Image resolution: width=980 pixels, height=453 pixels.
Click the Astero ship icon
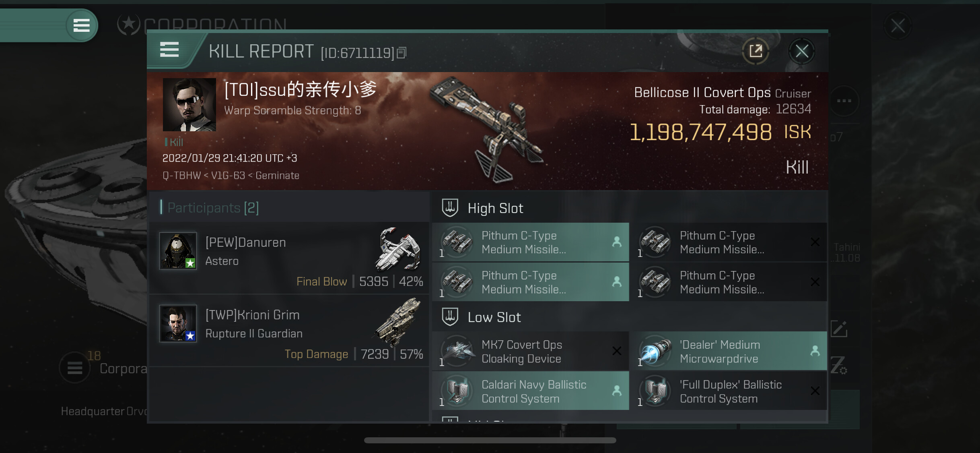pos(398,249)
